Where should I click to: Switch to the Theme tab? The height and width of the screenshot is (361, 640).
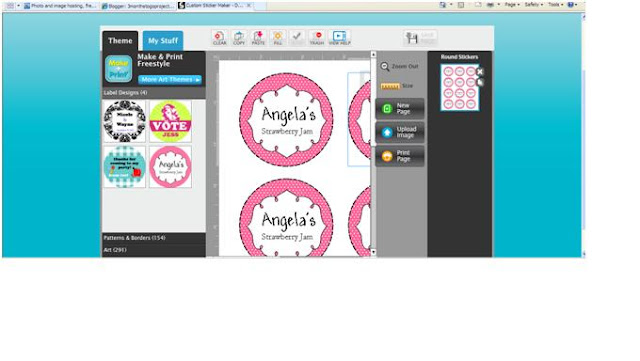pyautogui.click(x=120, y=41)
